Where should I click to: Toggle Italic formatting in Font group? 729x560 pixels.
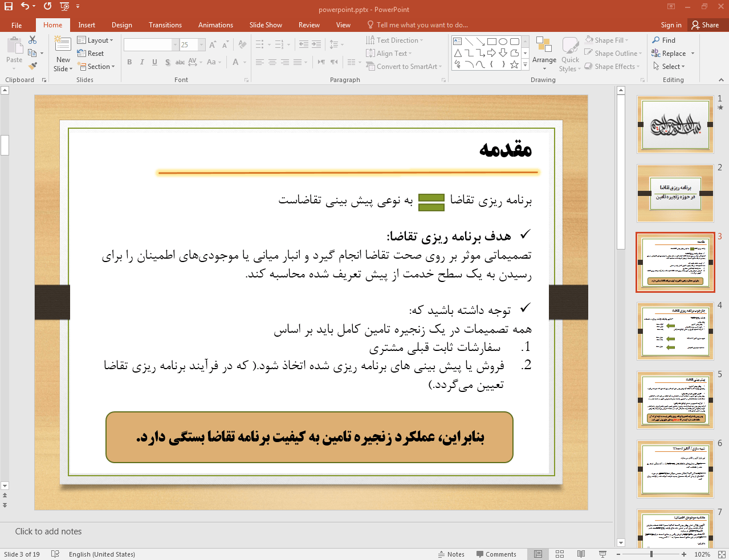click(142, 62)
